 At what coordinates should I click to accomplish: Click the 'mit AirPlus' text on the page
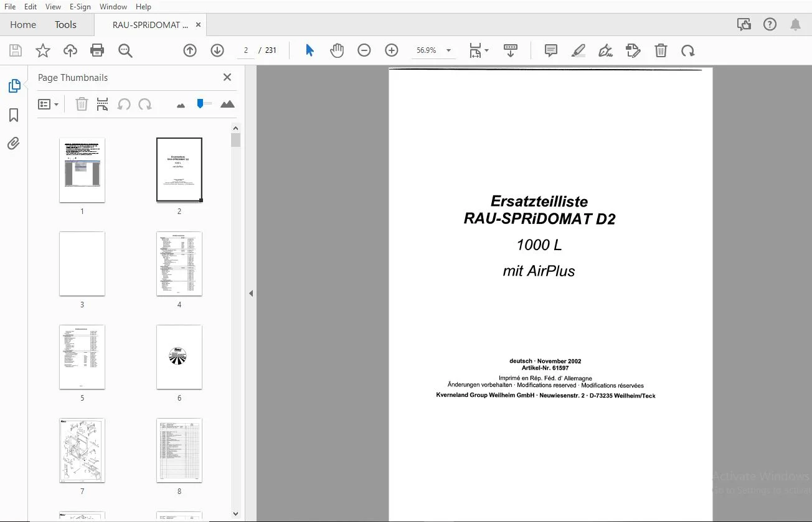pyautogui.click(x=539, y=271)
